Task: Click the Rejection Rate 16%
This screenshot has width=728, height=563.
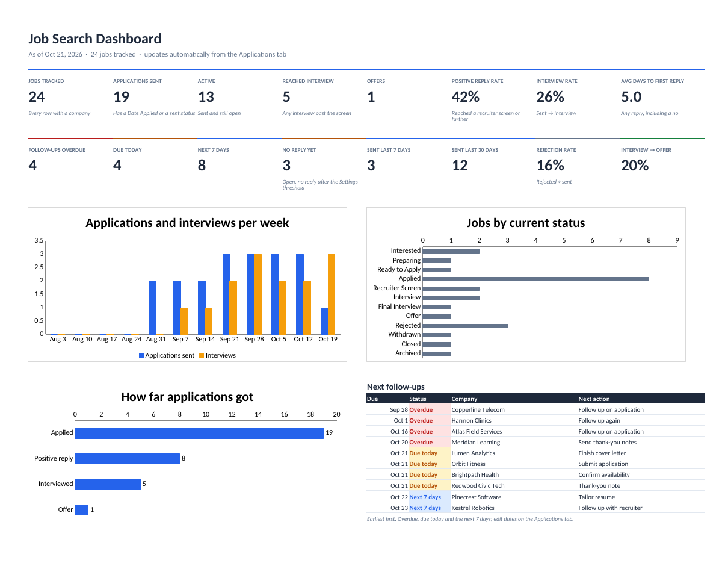Action: (x=550, y=166)
